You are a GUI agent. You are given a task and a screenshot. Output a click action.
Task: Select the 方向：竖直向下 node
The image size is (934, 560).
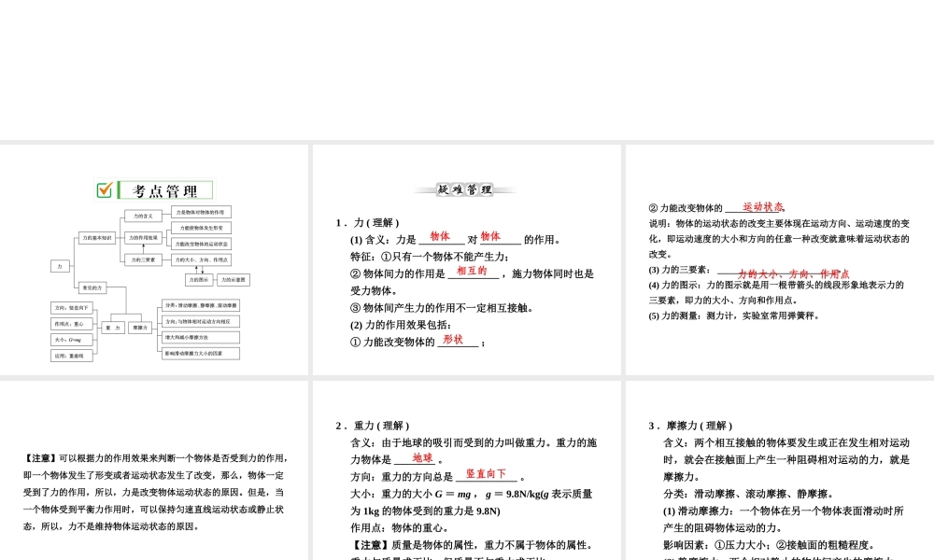[72, 308]
